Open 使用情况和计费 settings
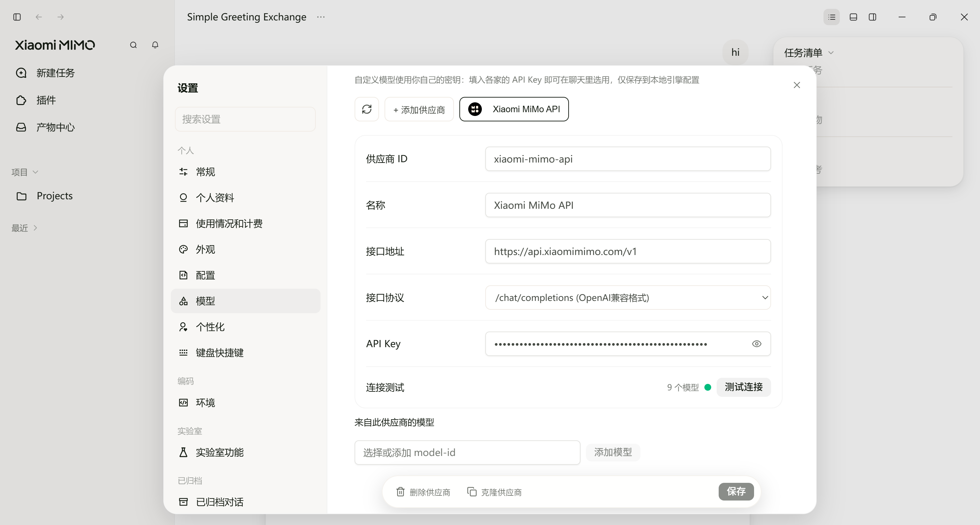Screen dimensions: 980x525 245,223
